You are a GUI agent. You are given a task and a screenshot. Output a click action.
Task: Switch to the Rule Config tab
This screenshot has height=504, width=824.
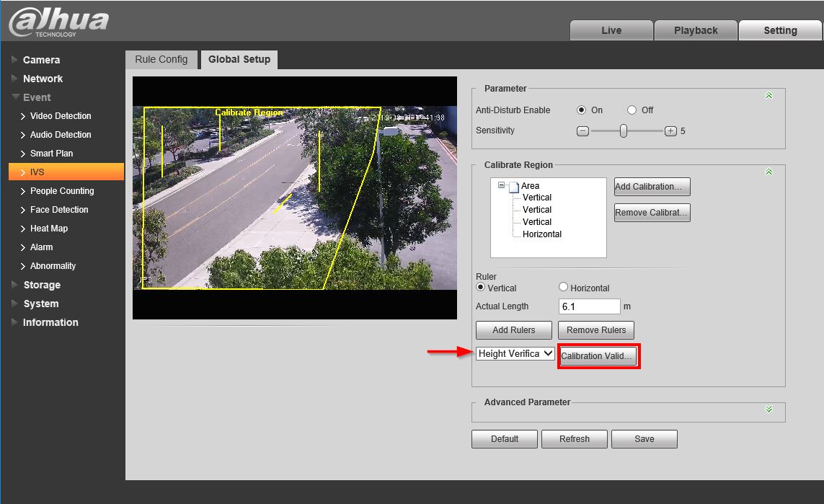161,60
